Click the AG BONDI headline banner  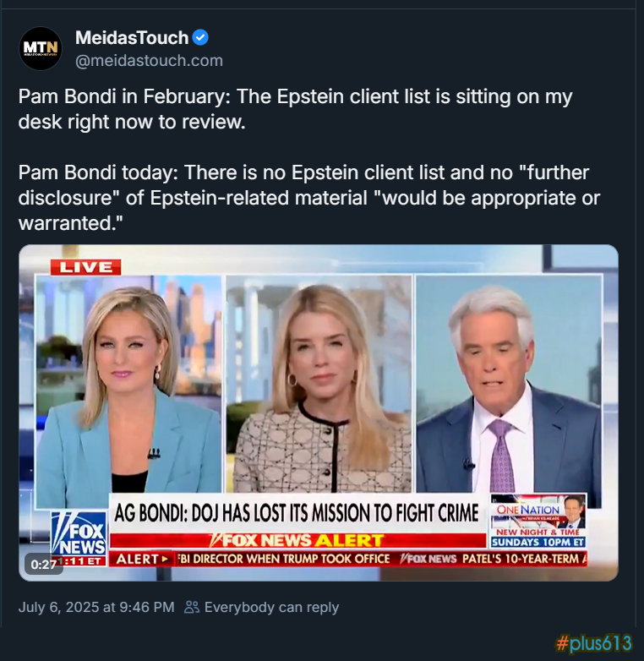click(x=297, y=513)
